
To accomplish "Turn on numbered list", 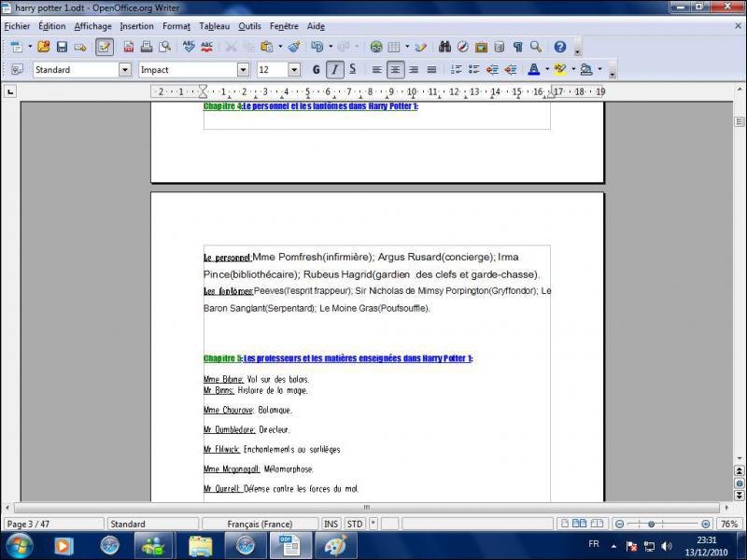I will tap(456, 70).
